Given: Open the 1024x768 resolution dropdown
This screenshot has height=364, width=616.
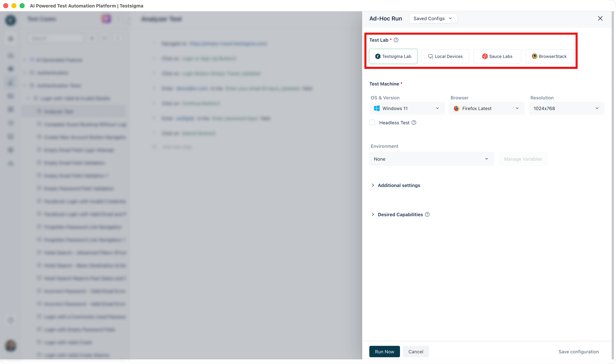Looking at the screenshot, I should [566, 108].
